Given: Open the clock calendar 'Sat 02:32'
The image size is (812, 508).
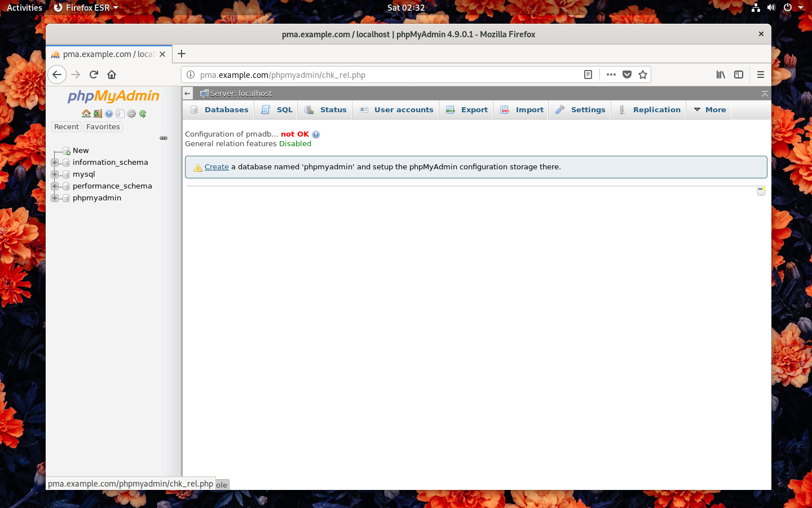Looking at the screenshot, I should 406,8.
